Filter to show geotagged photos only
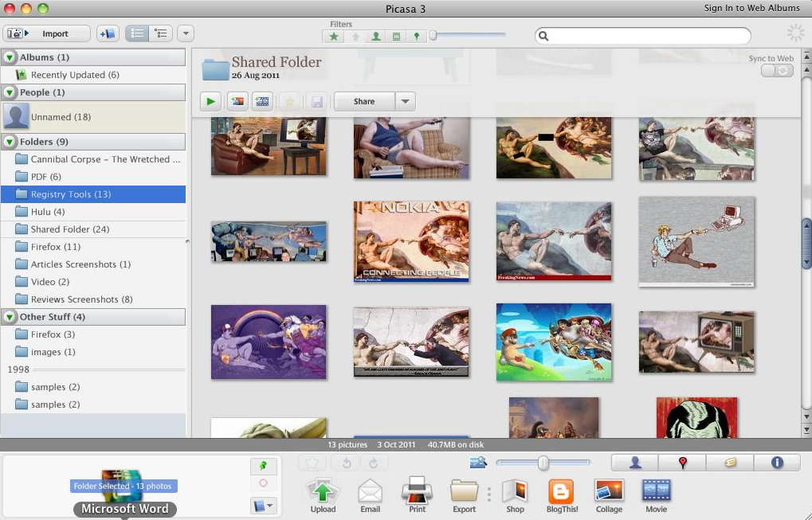812x520 pixels. [416, 36]
